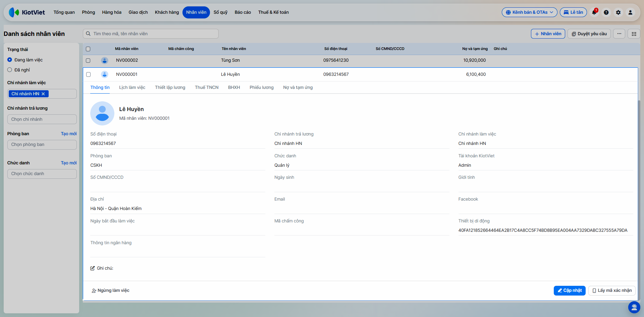Switch to the Lịch làm việc tab
The image size is (644, 317).
132,88
